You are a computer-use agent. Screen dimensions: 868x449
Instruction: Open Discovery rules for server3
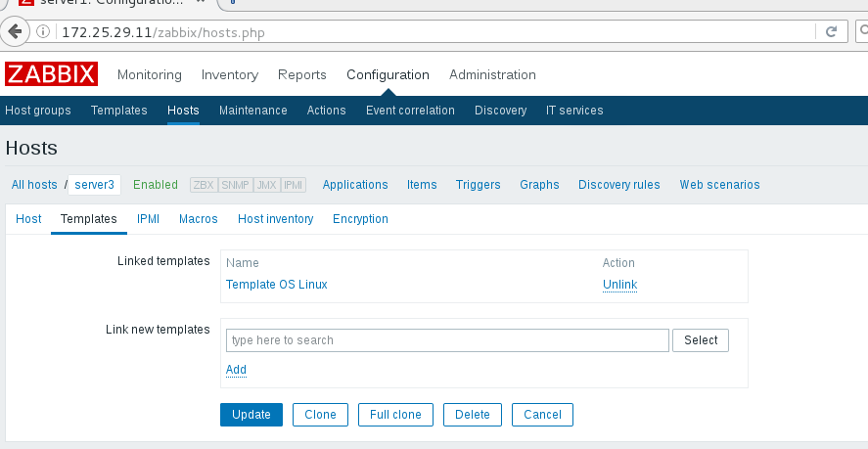coord(619,185)
